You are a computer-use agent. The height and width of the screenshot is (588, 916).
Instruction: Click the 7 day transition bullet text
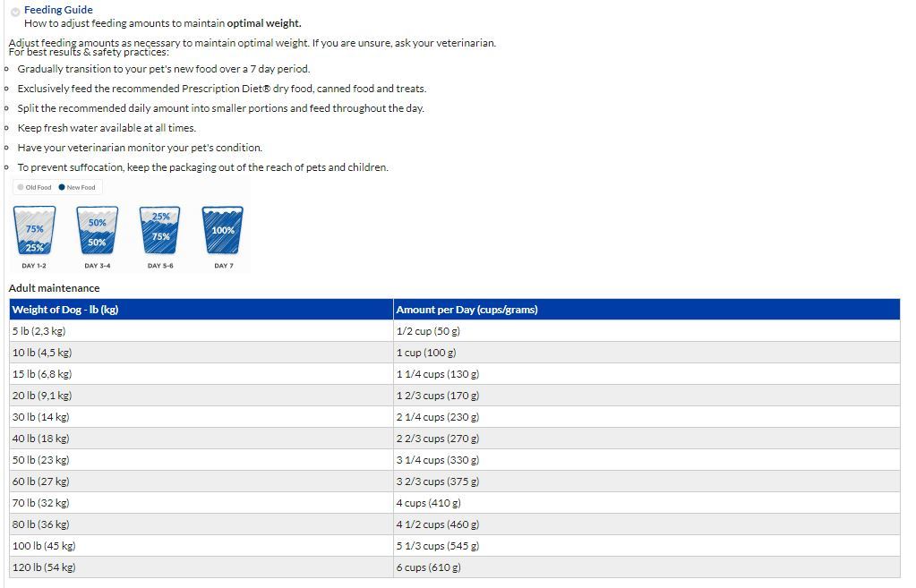tap(164, 69)
